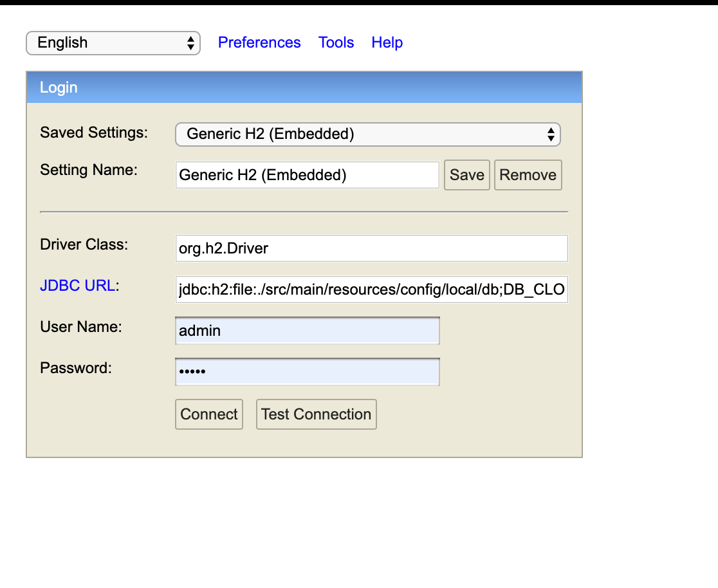The height and width of the screenshot is (588, 718).
Task: Click Test Connection
Action: click(x=316, y=414)
